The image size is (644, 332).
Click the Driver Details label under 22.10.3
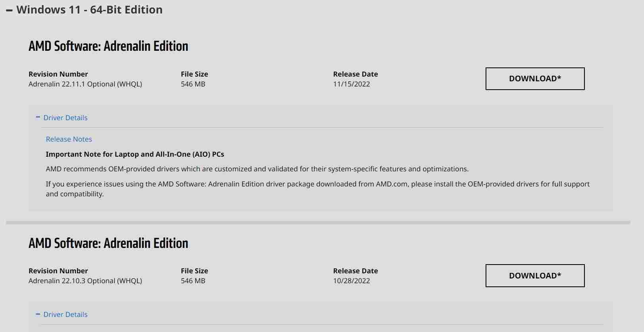tap(66, 314)
